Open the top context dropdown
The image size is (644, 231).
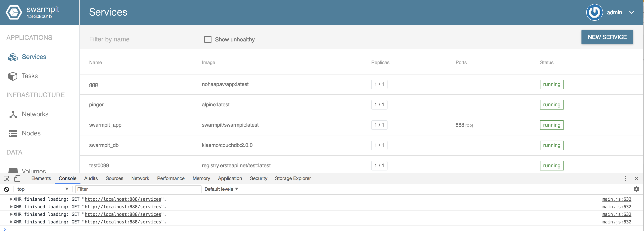point(43,189)
